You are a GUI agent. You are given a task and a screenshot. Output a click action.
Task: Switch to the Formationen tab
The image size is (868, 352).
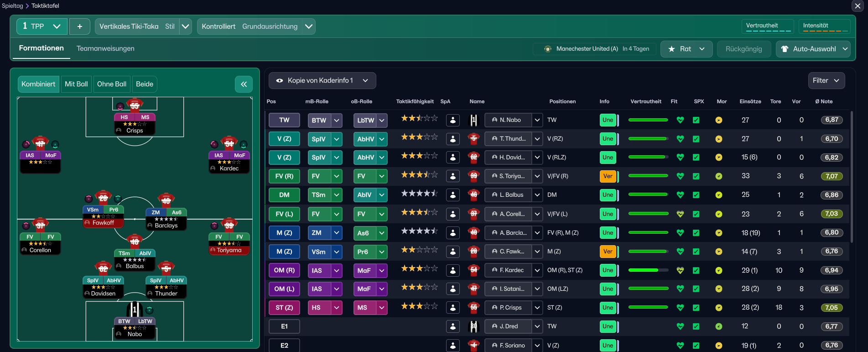pos(42,48)
